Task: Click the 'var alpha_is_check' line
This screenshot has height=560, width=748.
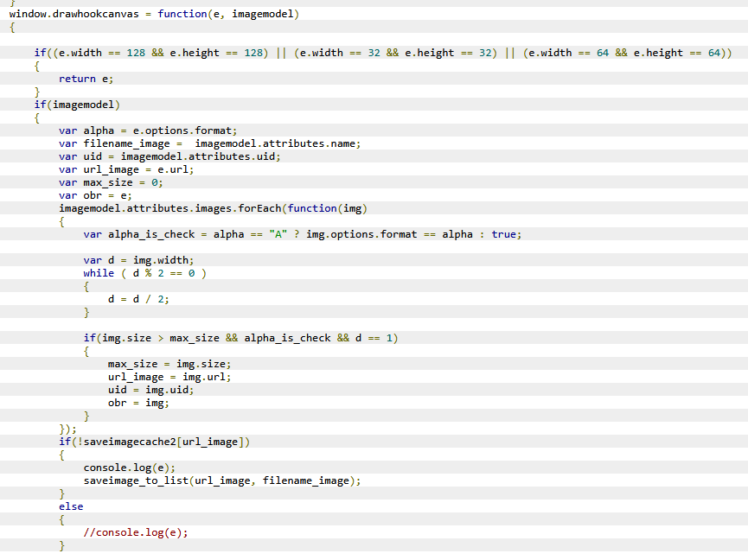Action: click(303, 234)
